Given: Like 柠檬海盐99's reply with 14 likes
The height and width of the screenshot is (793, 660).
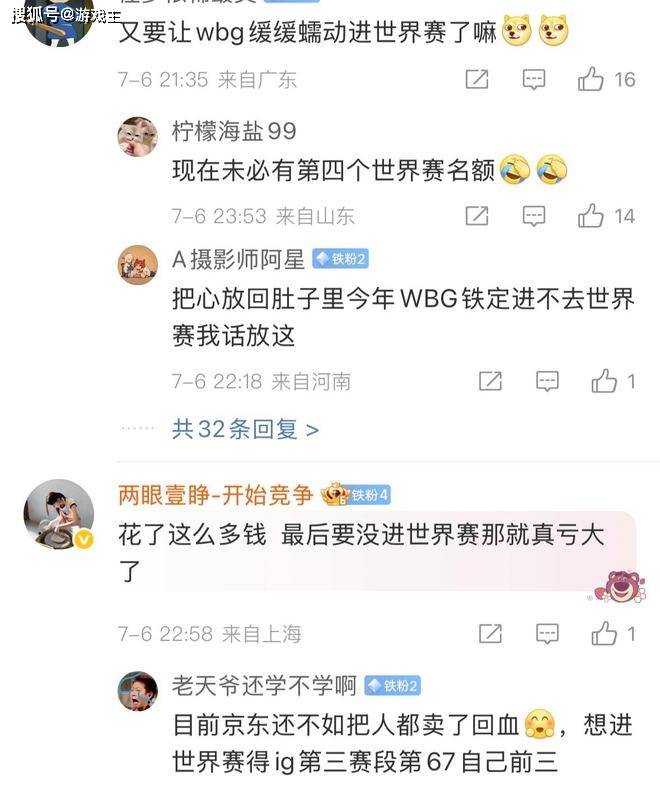Looking at the screenshot, I should click(591, 216).
